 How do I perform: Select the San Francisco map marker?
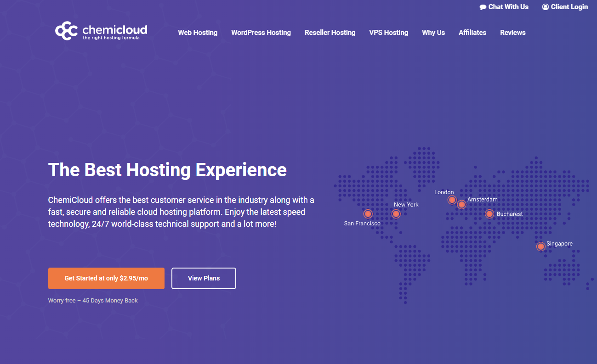368,214
